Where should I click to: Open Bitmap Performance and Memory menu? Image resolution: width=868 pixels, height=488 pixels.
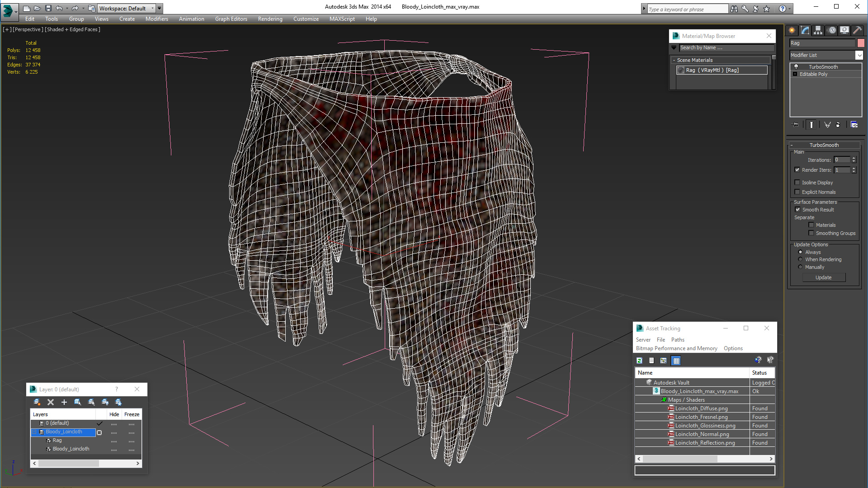pyautogui.click(x=677, y=348)
